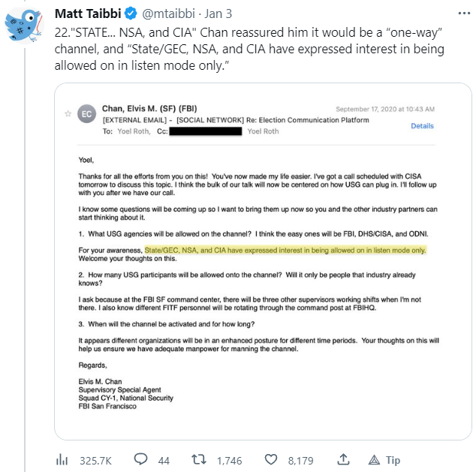
Task: Click the reply speech bubble icon
Action: [140, 459]
